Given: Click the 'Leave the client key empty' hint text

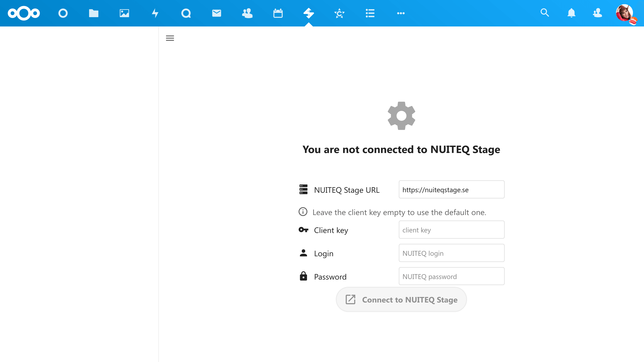Looking at the screenshot, I should coord(399,212).
